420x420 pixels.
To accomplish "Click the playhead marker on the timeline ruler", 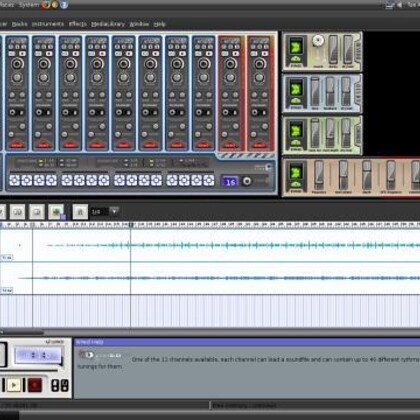I will (131, 225).
